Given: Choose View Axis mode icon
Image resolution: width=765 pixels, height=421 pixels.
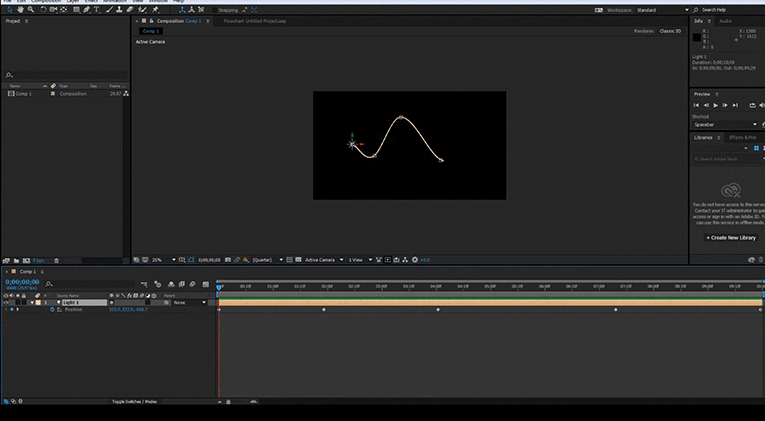Looking at the screenshot, I should [x=201, y=10].
